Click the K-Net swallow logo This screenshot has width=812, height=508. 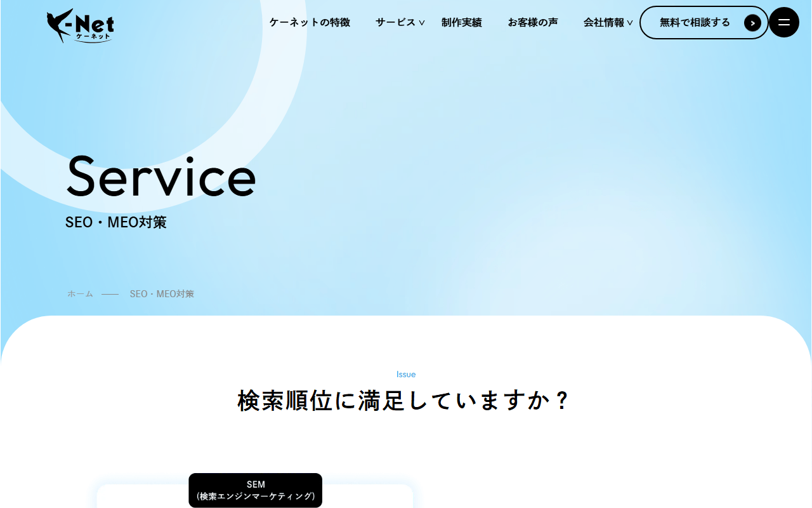[81, 26]
